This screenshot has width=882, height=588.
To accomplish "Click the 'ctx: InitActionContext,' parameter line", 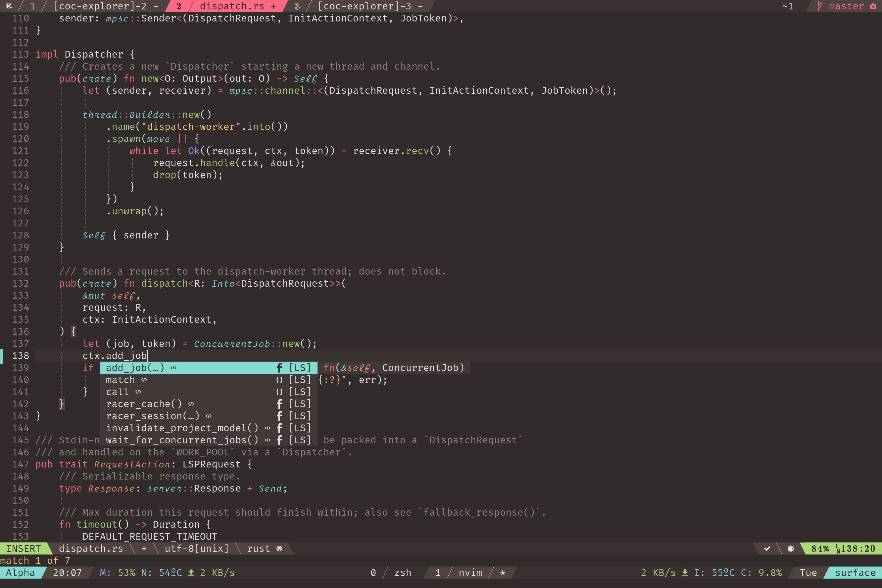I will tap(150, 320).
